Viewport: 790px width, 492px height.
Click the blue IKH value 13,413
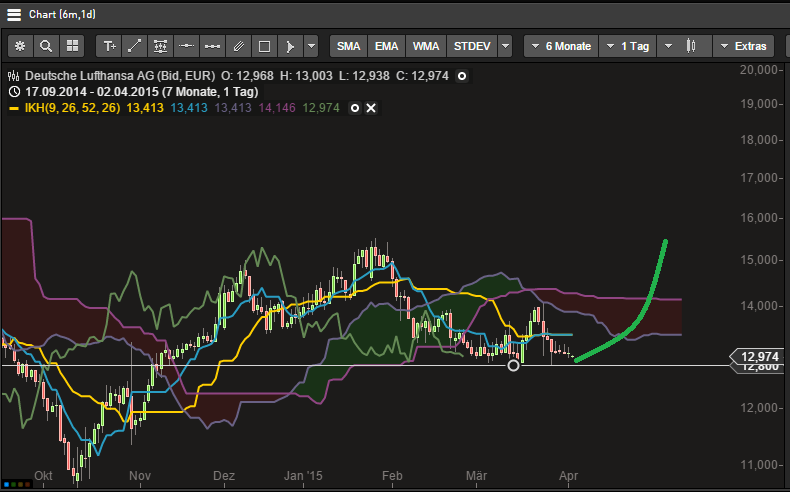click(x=189, y=108)
